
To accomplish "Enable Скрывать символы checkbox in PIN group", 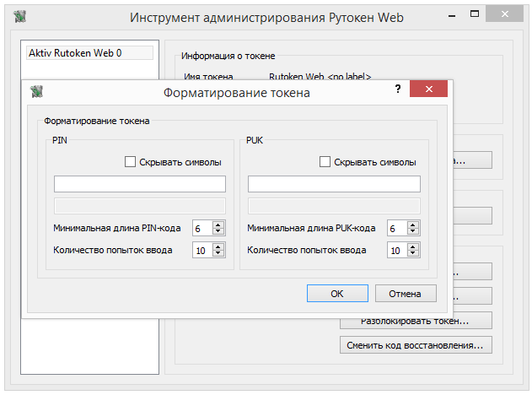I will point(130,162).
